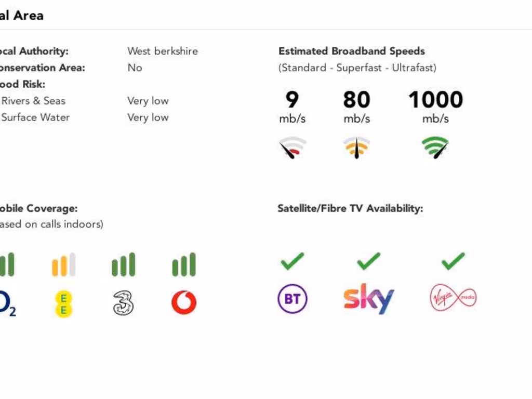Click the Three network logo
Screen dimensions: 532x399
123,303
